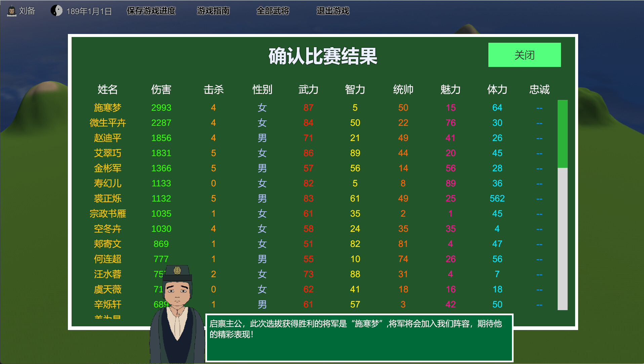The width and height of the screenshot is (644, 364).
Task: Click the 击杀 column header
Action: pyautogui.click(x=213, y=89)
